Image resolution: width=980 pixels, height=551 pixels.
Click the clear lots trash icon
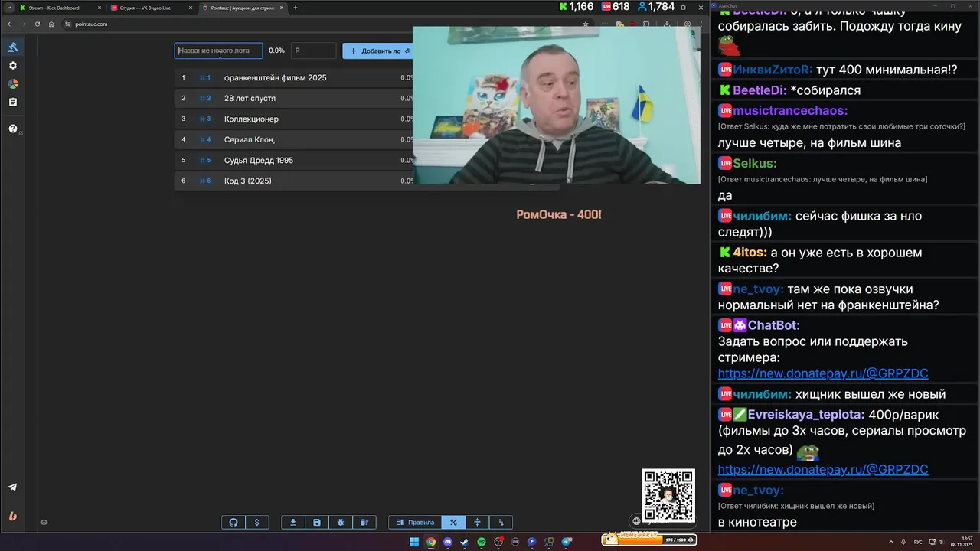[x=364, y=522]
